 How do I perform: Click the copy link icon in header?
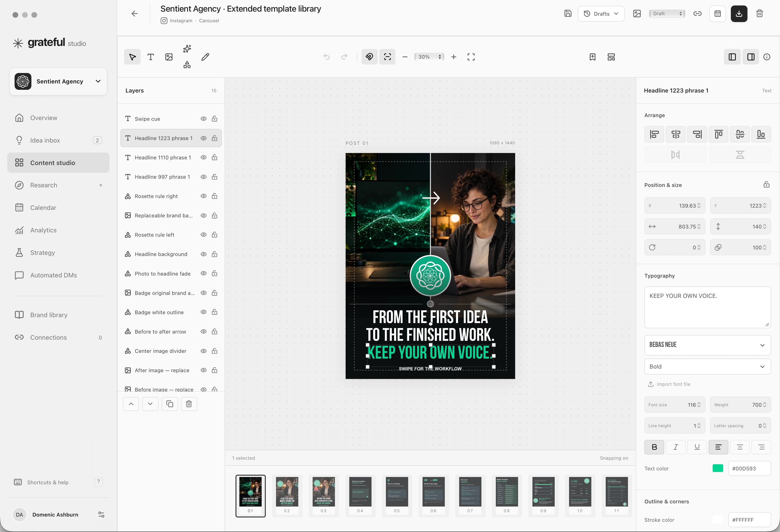(x=697, y=14)
